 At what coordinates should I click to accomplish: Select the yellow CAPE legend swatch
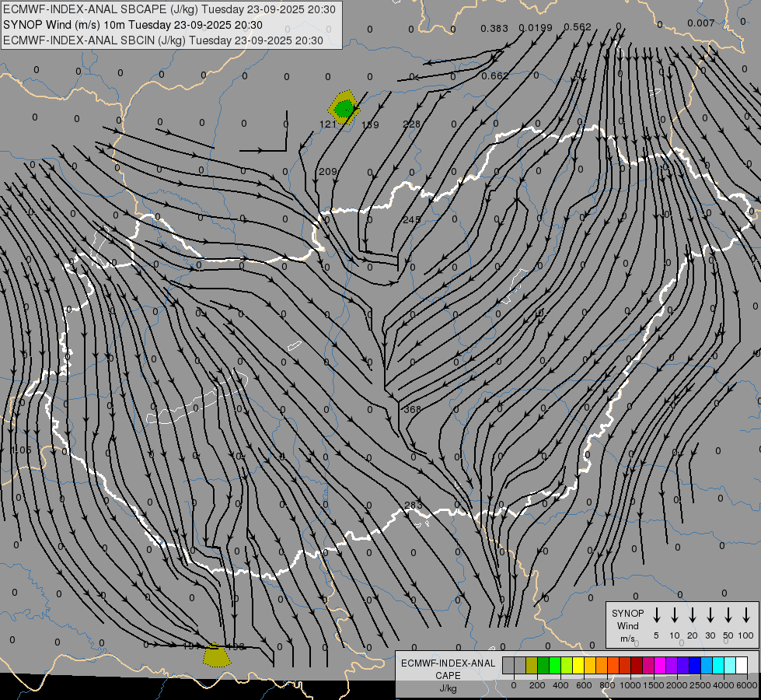(x=578, y=665)
